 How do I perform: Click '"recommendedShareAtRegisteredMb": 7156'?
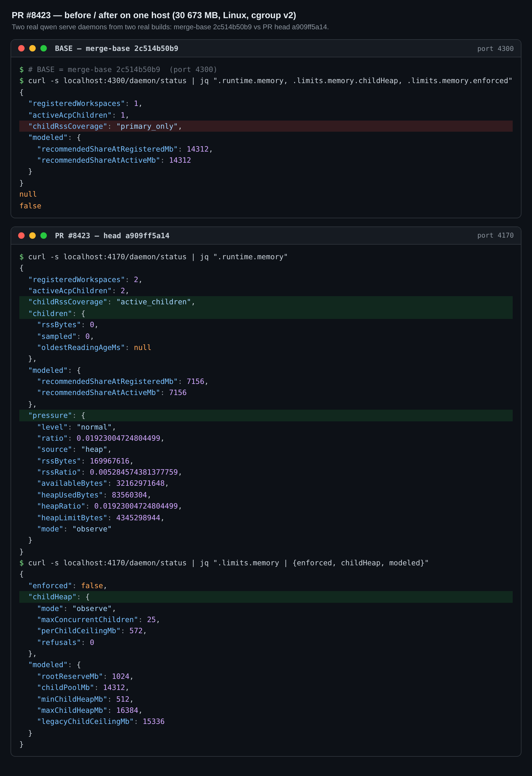pos(123,381)
